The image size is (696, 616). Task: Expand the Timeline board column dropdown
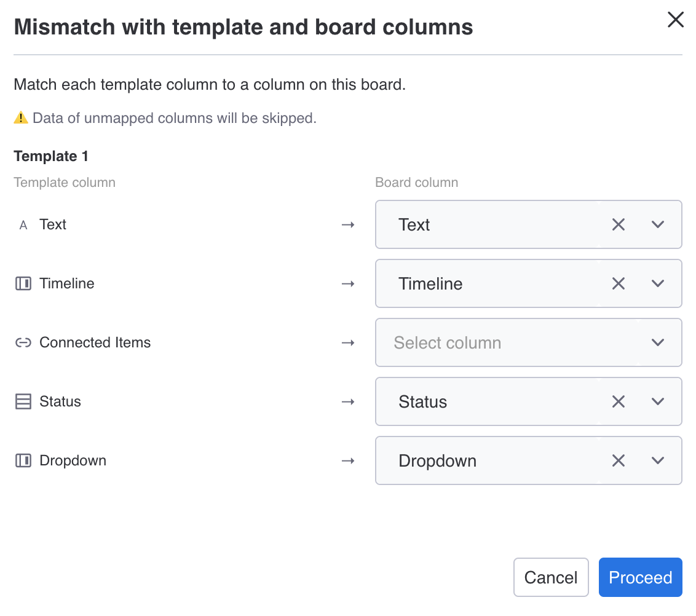click(658, 283)
